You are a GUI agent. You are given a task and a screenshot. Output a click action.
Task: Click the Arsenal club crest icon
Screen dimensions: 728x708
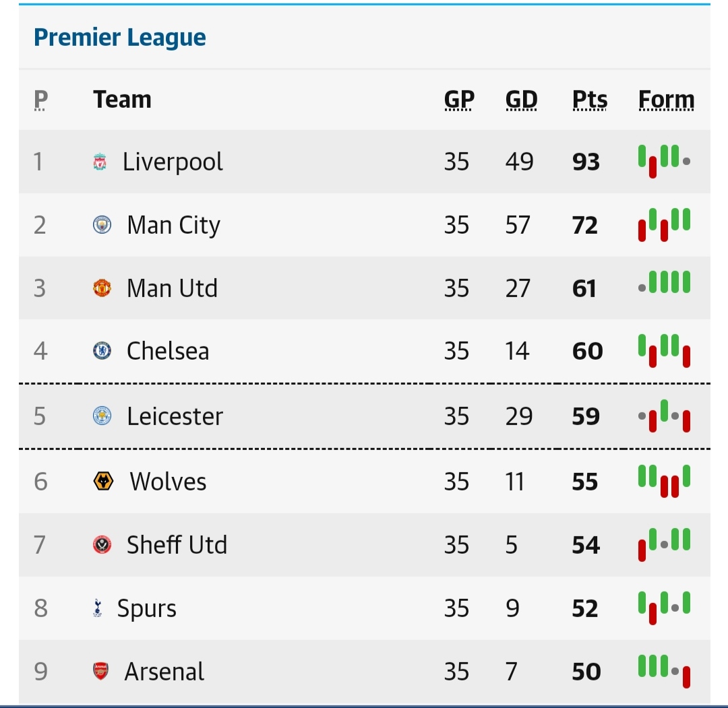100,672
